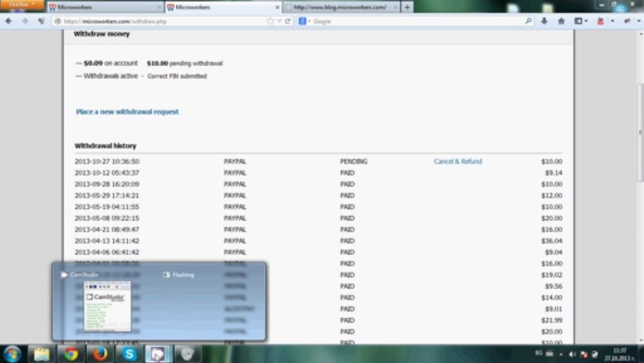The width and height of the screenshot is (644, 363).
Task: Click the PENDING status text
Action: pos(353,161)
